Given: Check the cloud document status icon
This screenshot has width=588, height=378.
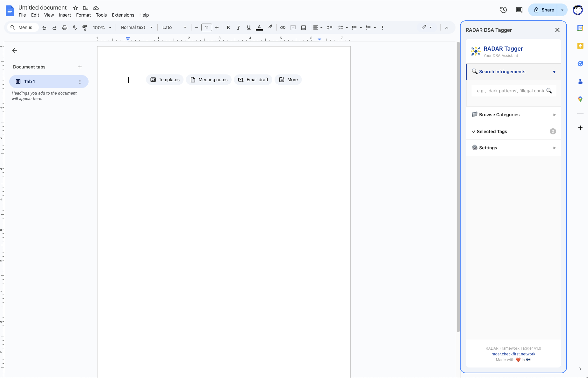Looking at the screenshot, I should coord(96,8).
